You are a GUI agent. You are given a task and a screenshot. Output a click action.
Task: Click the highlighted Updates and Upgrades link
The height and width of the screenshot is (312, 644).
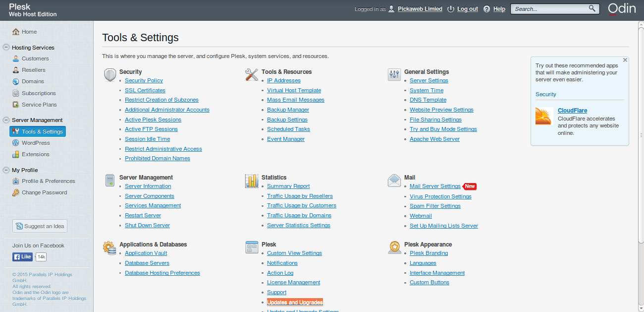pos(295,302)
